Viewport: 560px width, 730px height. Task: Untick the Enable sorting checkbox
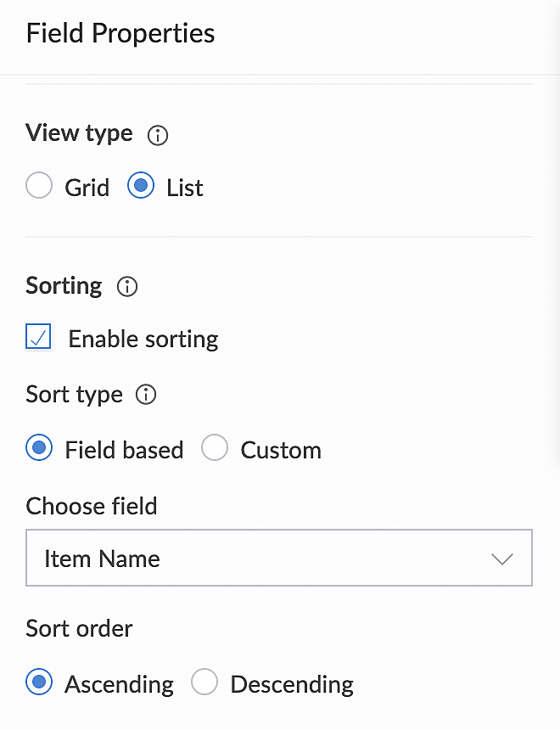click(x=39, y=337)
